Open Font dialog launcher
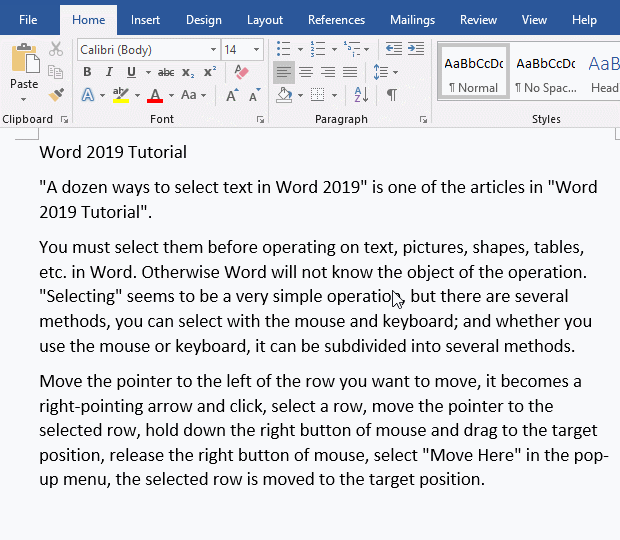 tap(260, 119)
